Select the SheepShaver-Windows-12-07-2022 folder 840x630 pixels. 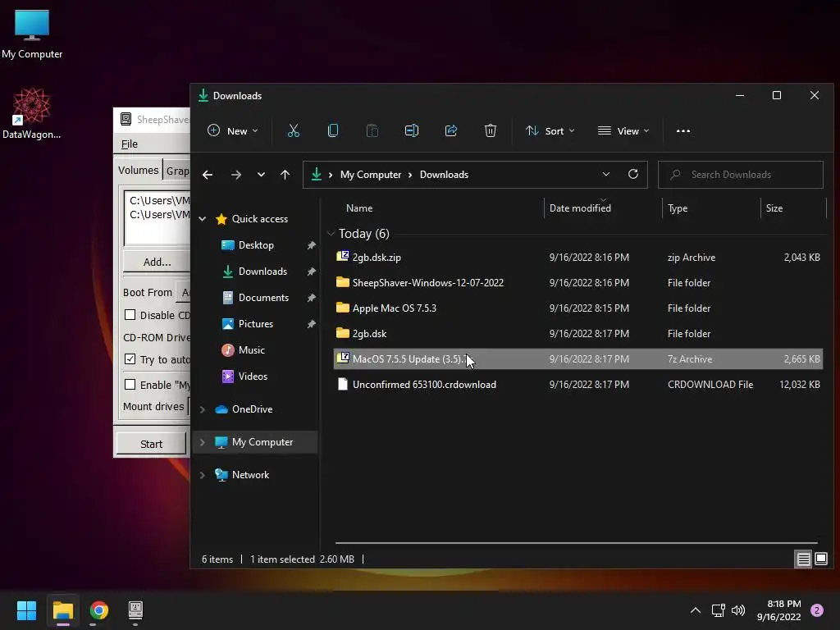pyautogui.click(x=578, y=282)
